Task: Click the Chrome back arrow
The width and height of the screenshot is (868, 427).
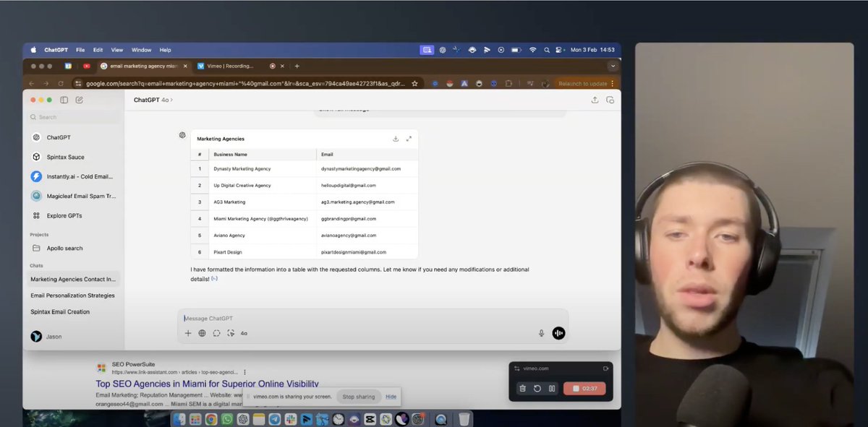Action: (33, 84)
